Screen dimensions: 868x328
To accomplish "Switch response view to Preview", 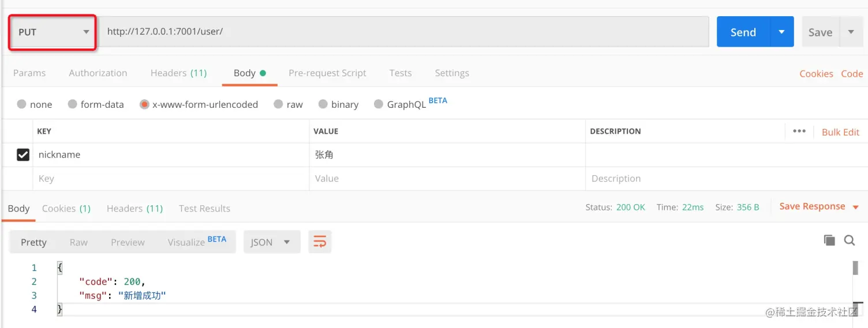I will (x=128, y=242).
